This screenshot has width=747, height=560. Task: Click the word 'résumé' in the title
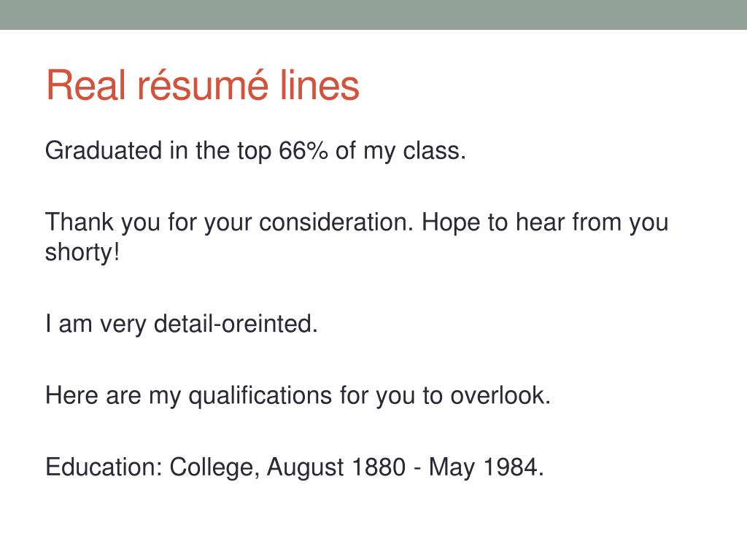(203, 85)
